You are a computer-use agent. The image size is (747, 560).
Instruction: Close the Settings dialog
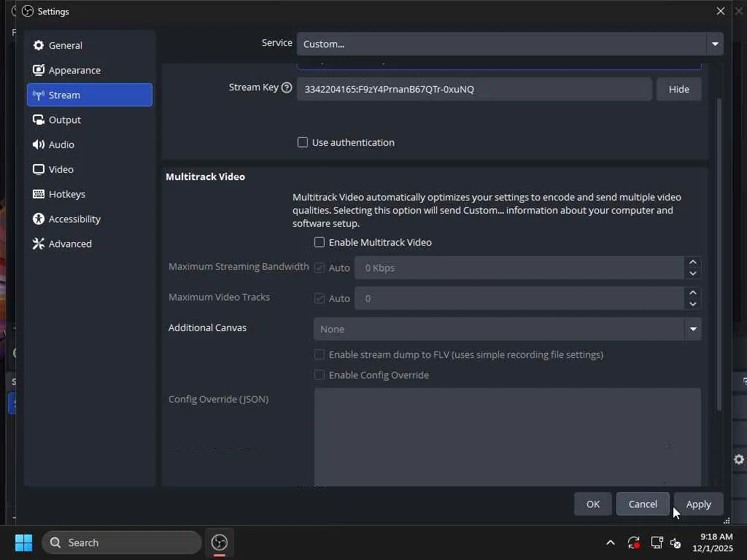[x=720, y=11]
